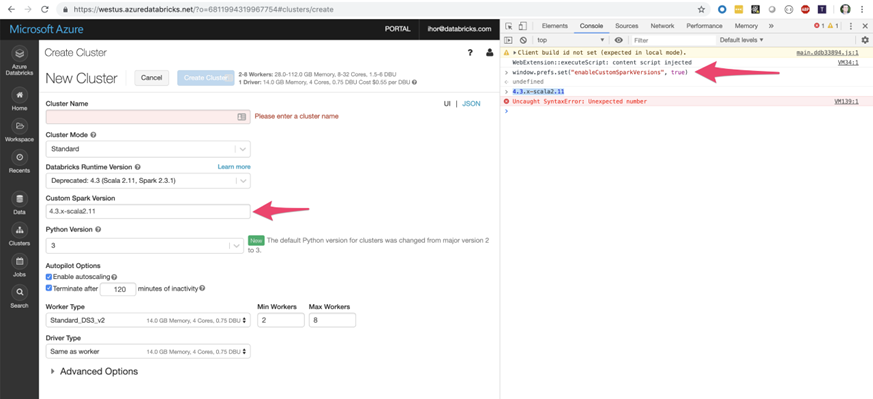
Task: Click the browser back arrow
Action: tap(11, 9)
